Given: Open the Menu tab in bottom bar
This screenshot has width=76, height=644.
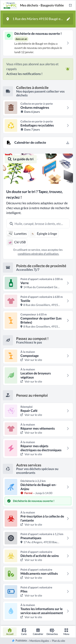Looking at the screenshot, I should click(66, 631).
